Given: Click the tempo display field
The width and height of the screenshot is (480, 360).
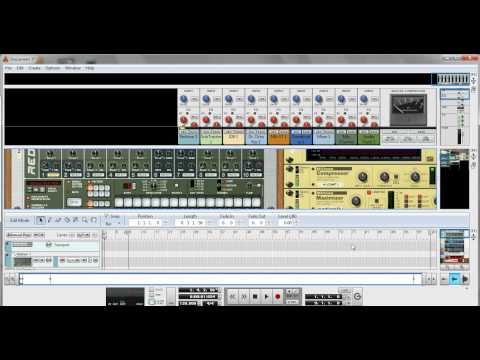Looking at the screenshot, I should click(188, 303).
